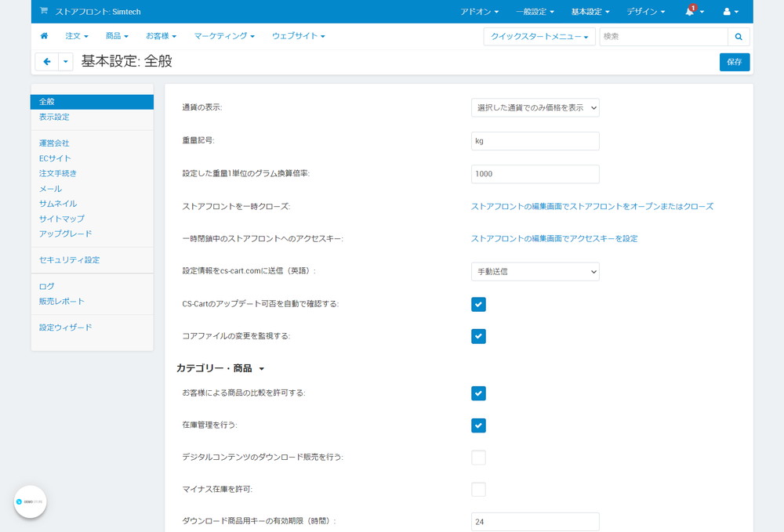The height and width of the screenshot is (532, 784).
Task: Click the 重量記号 kg input field
Action: (x=535, y=141)
